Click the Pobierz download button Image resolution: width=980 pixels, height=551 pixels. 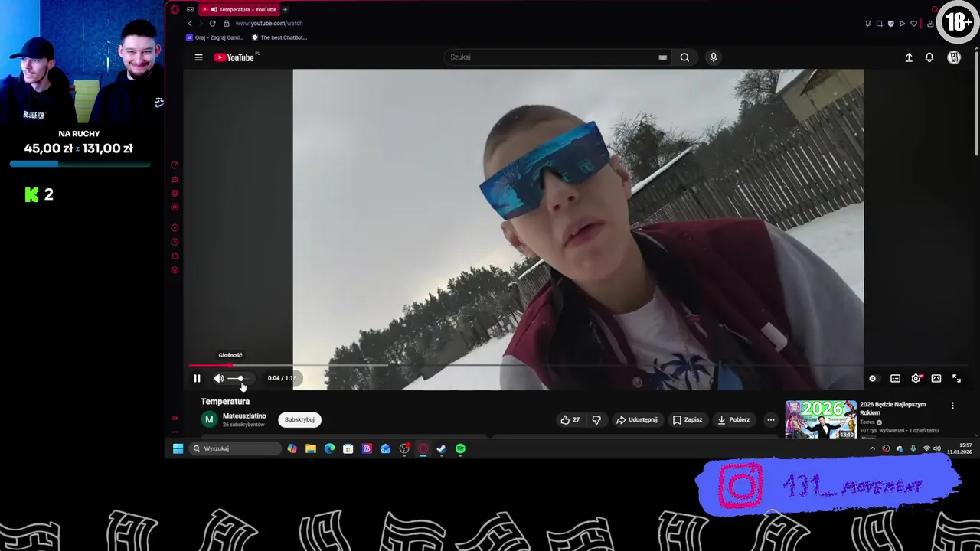point(733,419)
